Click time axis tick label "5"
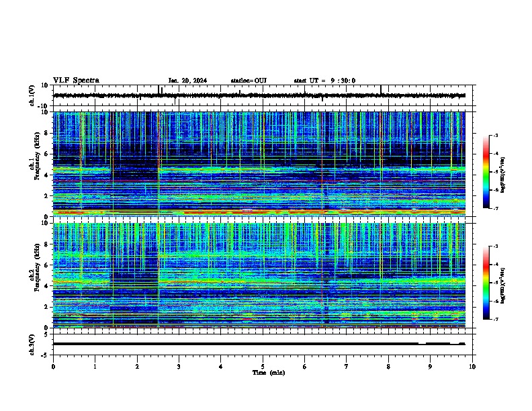Image resolution: width=532 pixels, height=411 pixels. [x=263, y=367]
